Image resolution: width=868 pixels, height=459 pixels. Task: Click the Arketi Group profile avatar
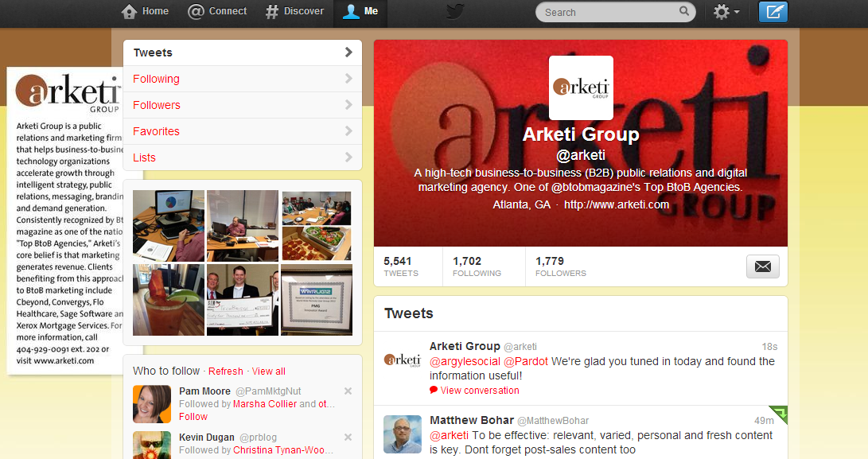(581, 88)
